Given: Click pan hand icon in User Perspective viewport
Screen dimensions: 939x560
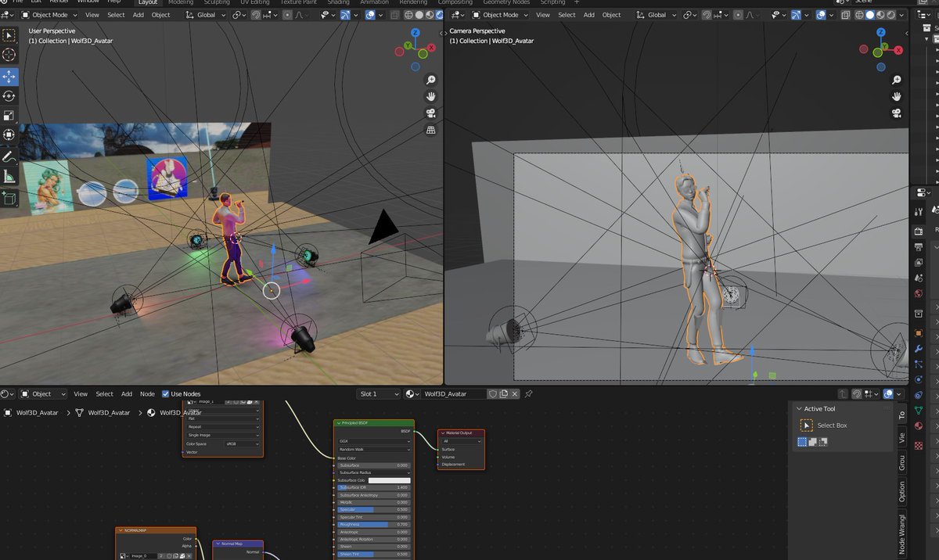Looking at the screenshot, I should pyautogui.click(x=431, y=96).
